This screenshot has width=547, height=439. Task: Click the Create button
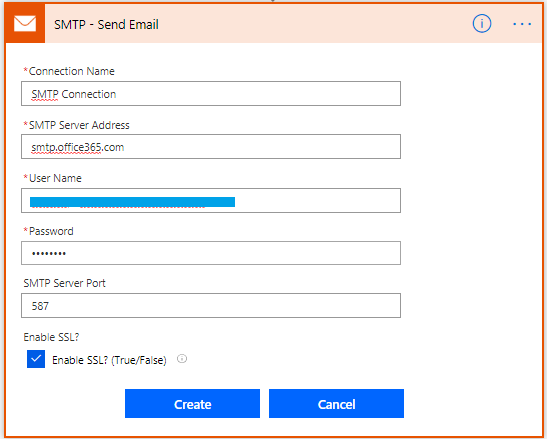point(192,404)
